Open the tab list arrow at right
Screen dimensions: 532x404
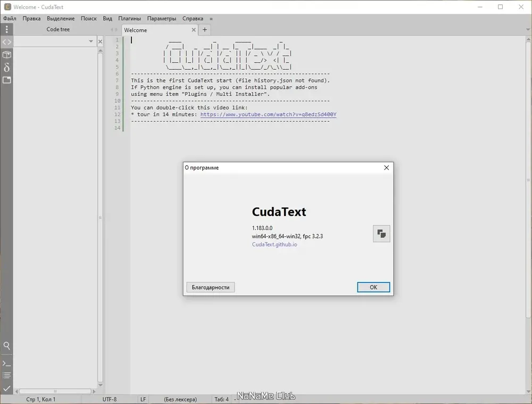pos(528,29)
